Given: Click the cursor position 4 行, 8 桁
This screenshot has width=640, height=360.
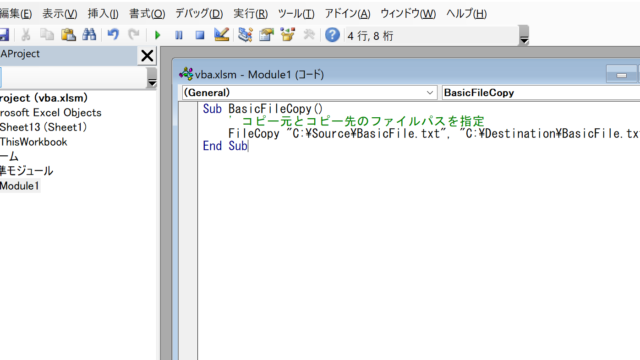Looking at the screenshot, I should (370, 36).
